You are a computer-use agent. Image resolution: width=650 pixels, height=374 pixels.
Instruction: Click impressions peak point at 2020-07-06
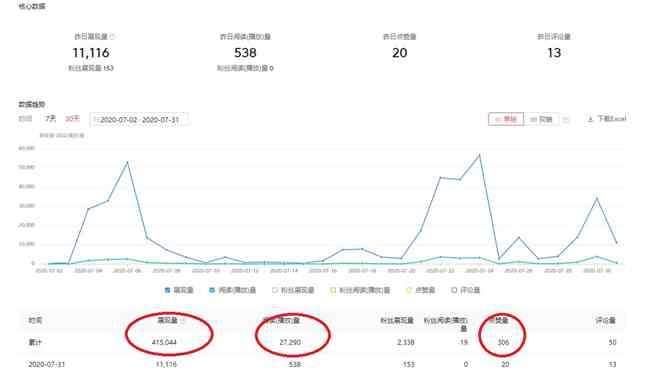coord(127,162)
